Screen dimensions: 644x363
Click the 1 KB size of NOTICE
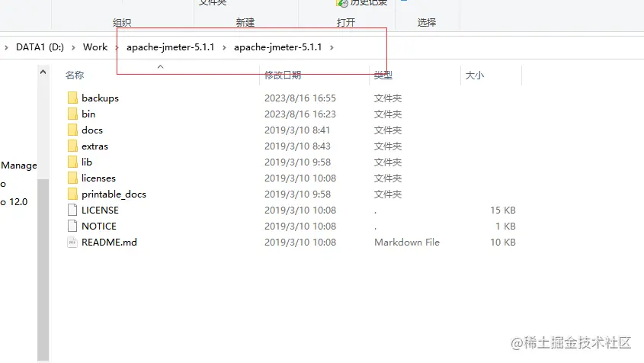(505, 226)
